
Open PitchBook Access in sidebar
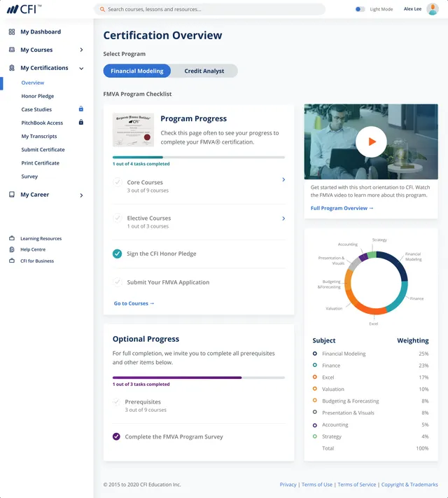click(x=42, y=123)
